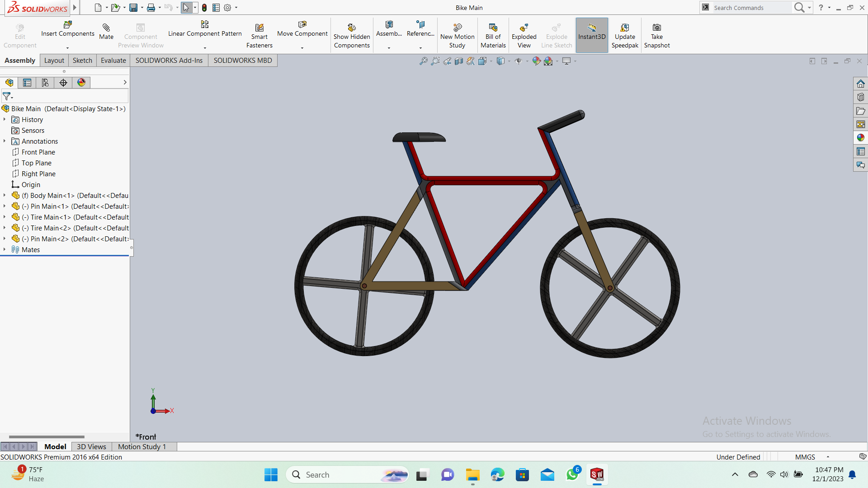
Task: Open Microsoft Edge from taskbar
Action: [x=497, y=474]
